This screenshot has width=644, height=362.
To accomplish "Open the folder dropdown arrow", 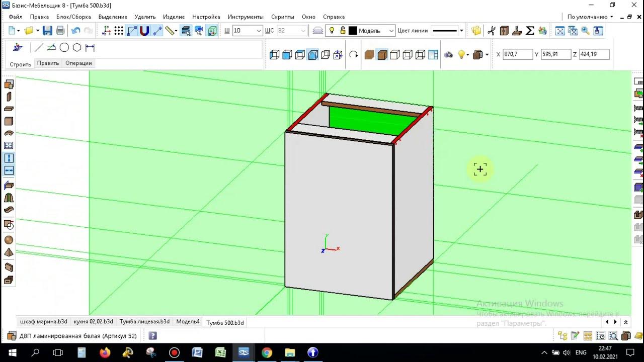I will (x=37, y=31).
